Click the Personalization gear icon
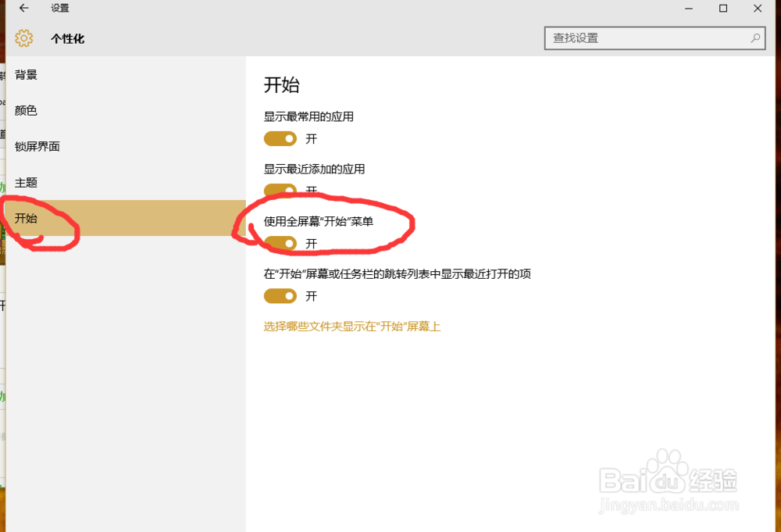 pyautogui.click(x=24, y=37)
